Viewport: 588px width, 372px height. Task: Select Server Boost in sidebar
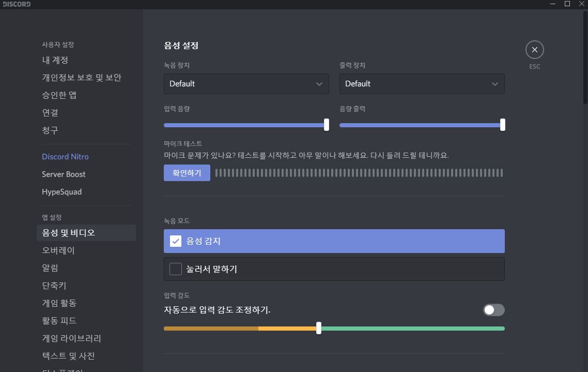tap(64, 174)
